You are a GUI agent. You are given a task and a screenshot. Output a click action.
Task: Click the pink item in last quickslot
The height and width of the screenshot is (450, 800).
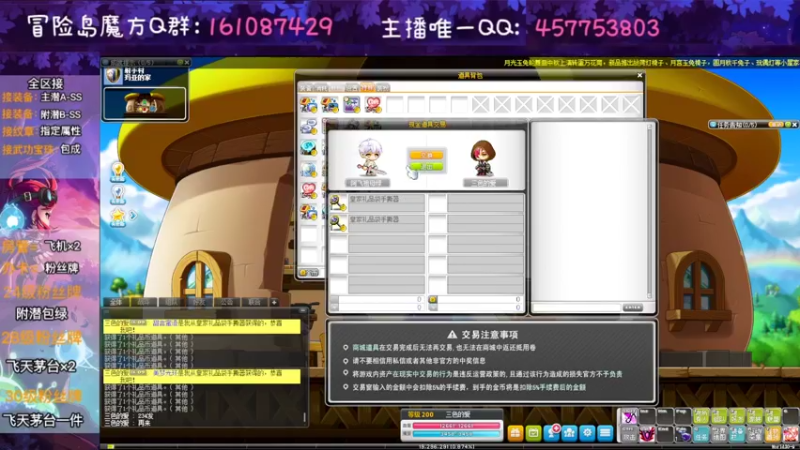791,434
